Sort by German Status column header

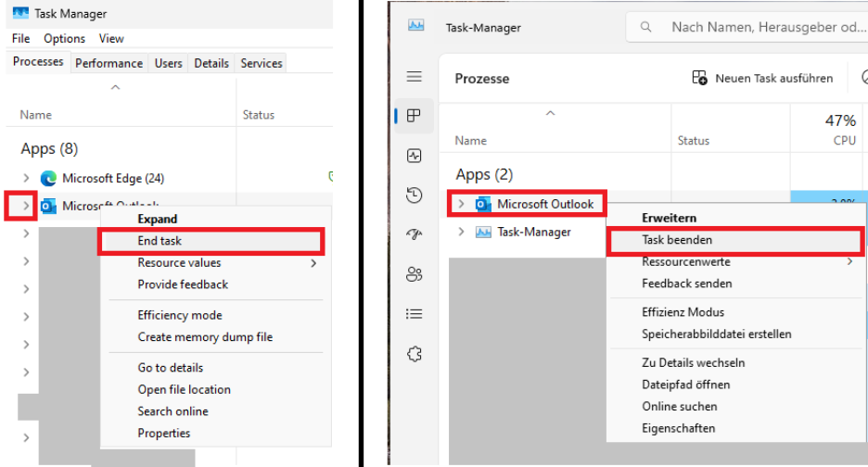pos(693,141)
